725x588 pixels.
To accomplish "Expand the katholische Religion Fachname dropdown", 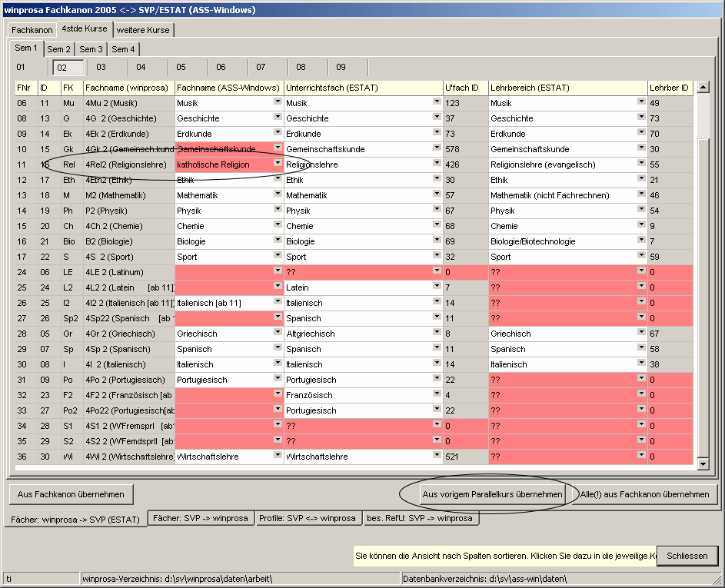I will (x=278, y=164).
